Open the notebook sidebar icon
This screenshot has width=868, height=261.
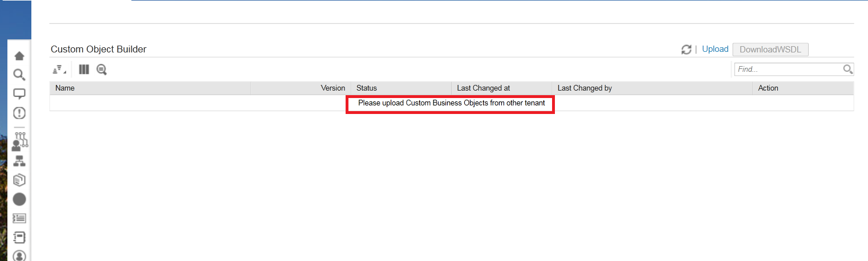(19, 237)
